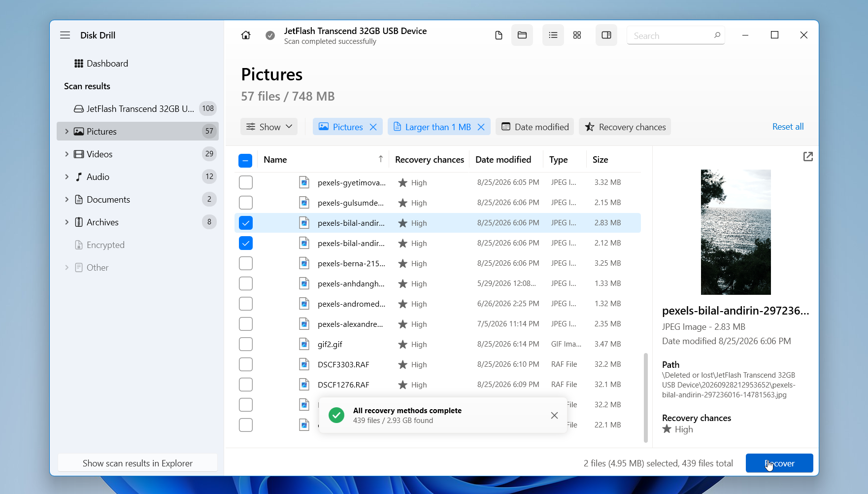Toggle the preview panel icon
This screenshot has height=494, width=868.
(x=606, y=35)
